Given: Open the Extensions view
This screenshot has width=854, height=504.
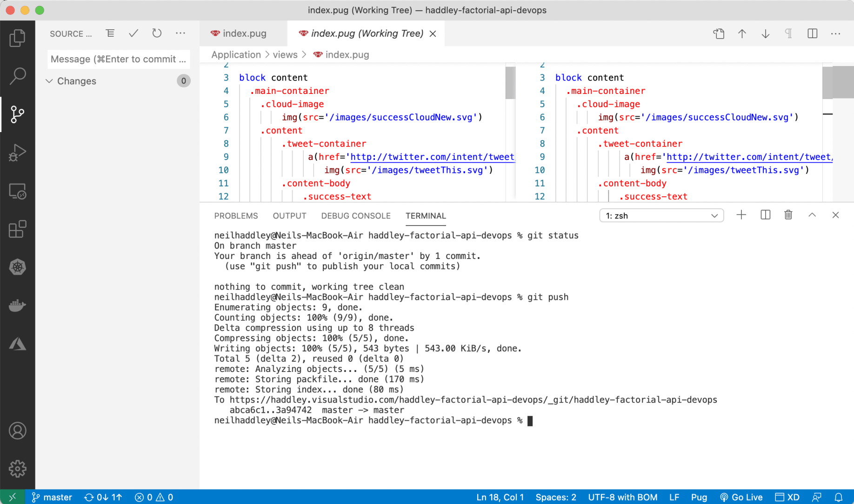Looking at the screenshot, I should click(17, 229).
